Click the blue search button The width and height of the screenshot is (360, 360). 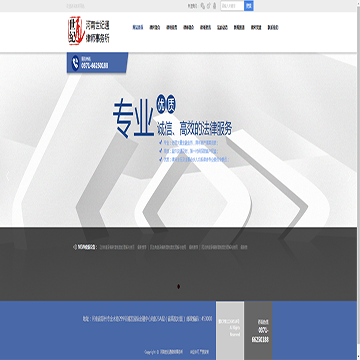[249, 6]
